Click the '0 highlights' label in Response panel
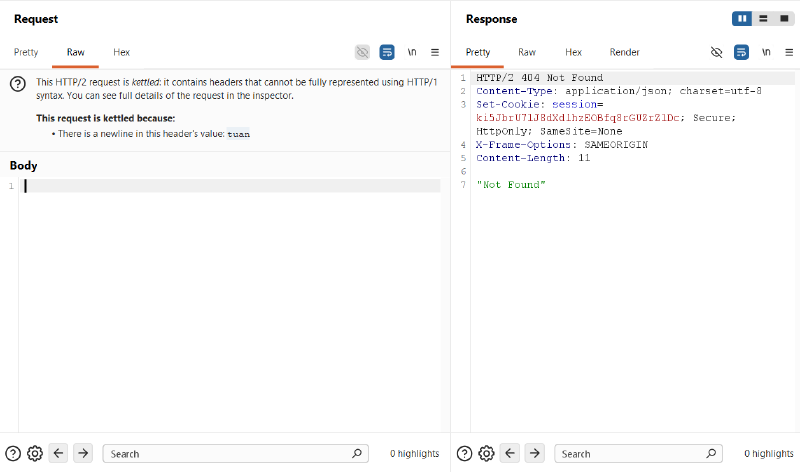 [x=769, y=454]
